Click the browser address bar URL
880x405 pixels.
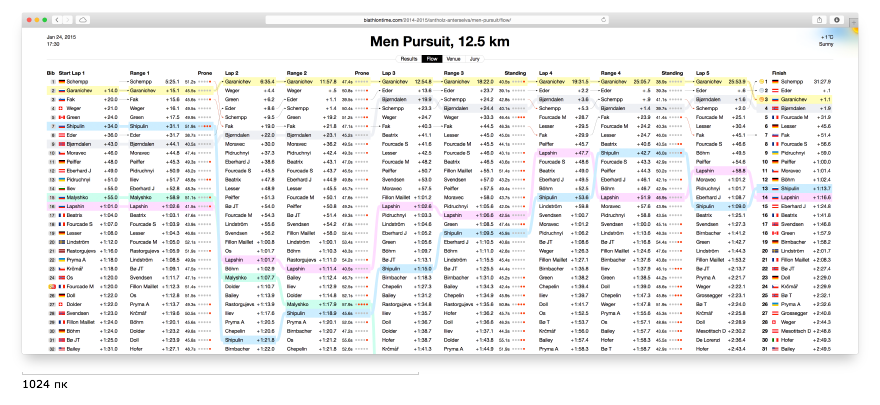coord(440,20)
